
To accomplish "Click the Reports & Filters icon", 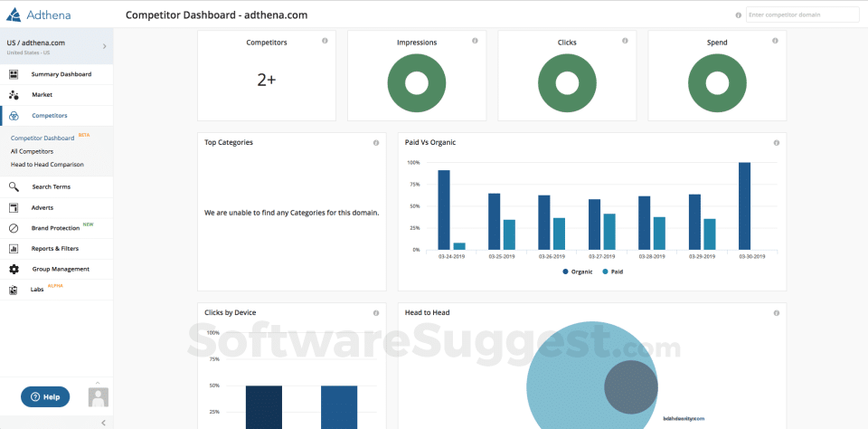I will pos(14,248).
